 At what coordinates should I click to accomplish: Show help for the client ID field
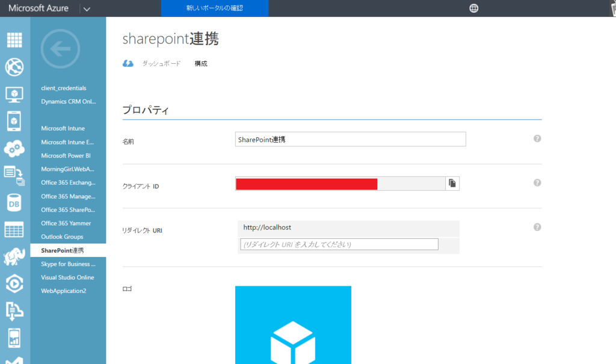(x=537, y=183)
